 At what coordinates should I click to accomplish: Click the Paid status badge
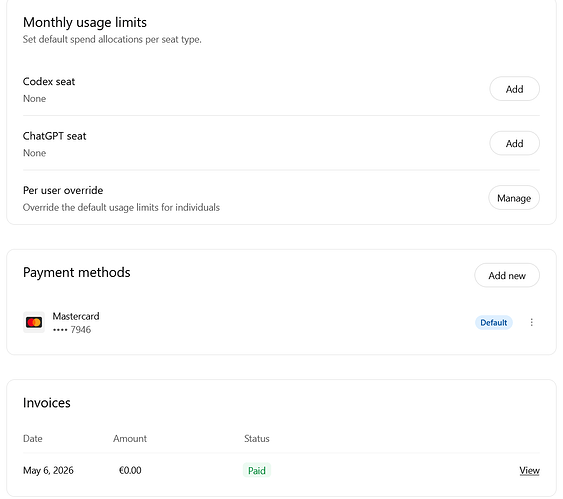(257, 470)
